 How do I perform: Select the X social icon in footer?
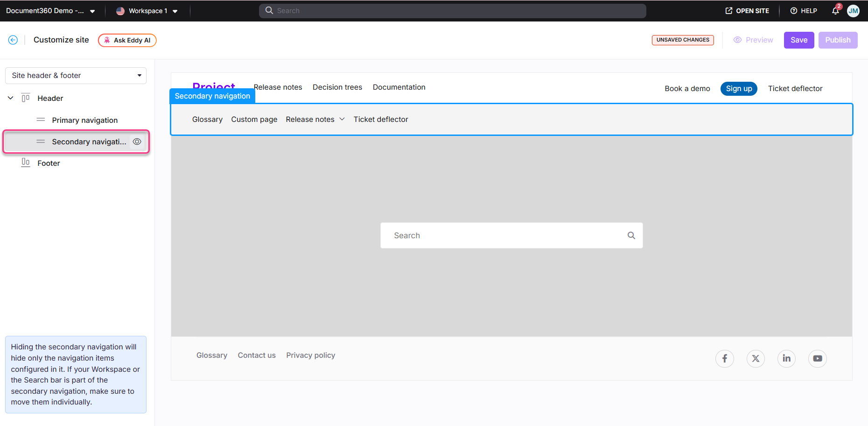[x=756, y=358]
